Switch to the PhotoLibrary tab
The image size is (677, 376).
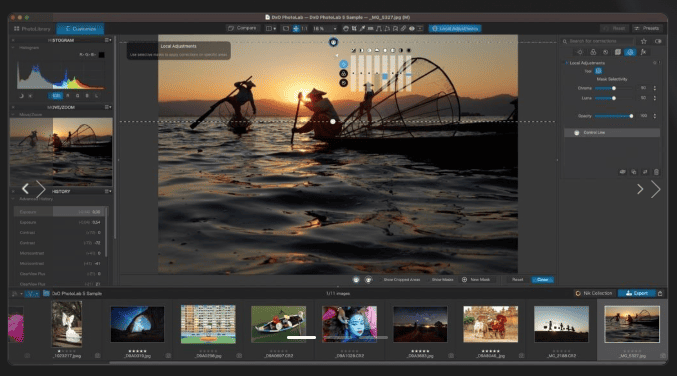coord(33,28)
